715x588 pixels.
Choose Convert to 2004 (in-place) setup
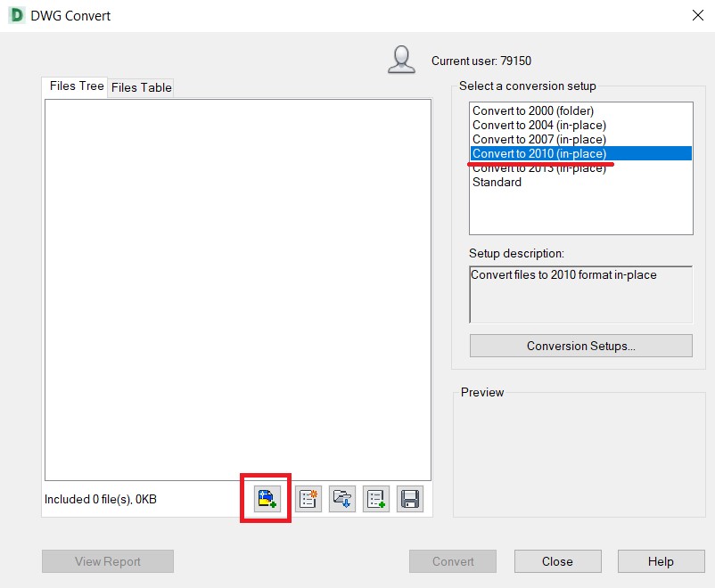[x=538, y=126]
